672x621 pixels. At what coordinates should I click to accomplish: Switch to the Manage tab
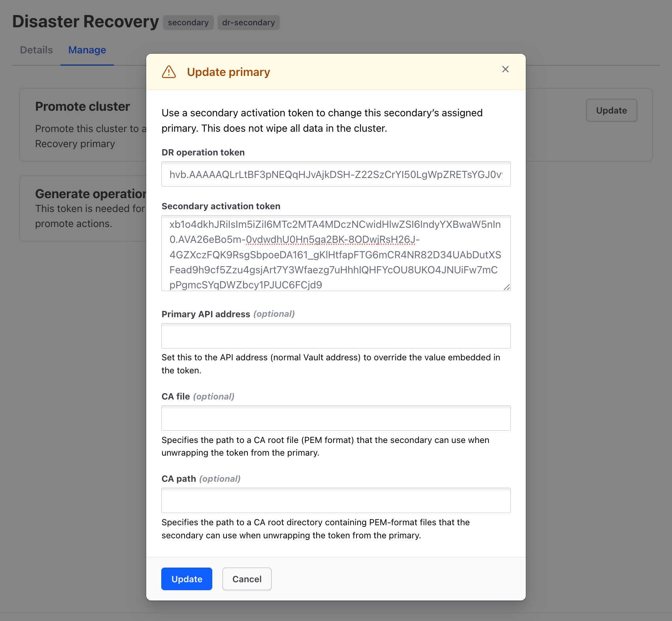[x=87, y=50]
